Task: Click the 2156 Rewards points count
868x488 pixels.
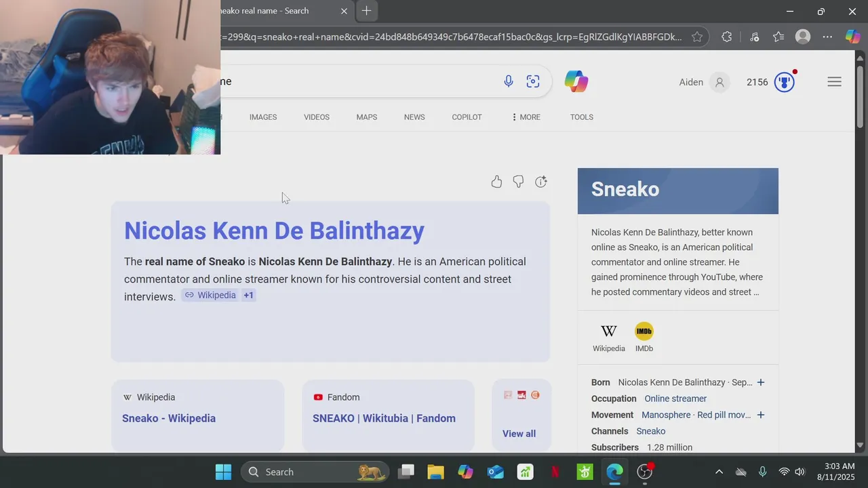Action: (x=757, y=82)
